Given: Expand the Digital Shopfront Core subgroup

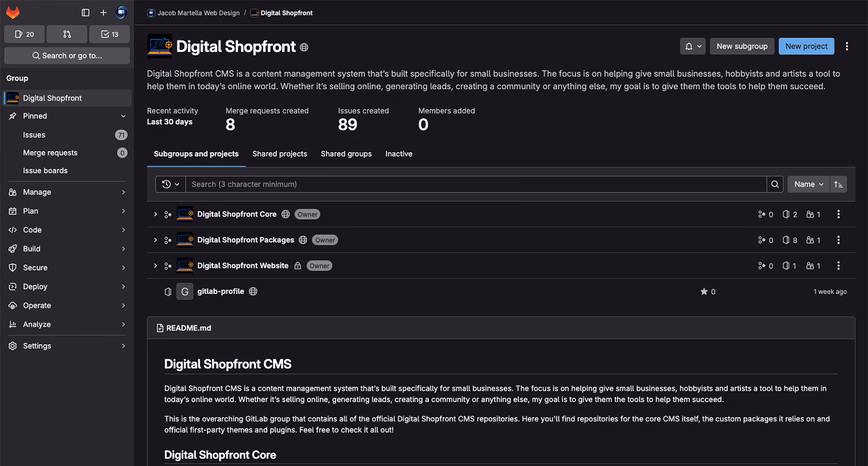Looking at the screenshot, I should pos(155,214).
